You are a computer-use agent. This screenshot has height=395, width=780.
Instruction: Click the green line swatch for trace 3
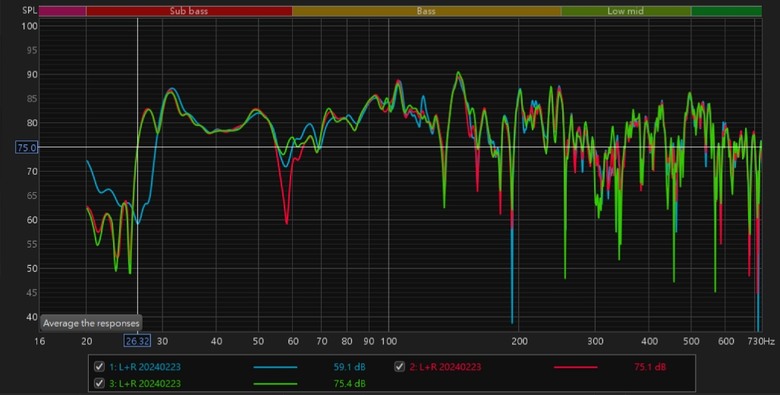coord(275,384)
